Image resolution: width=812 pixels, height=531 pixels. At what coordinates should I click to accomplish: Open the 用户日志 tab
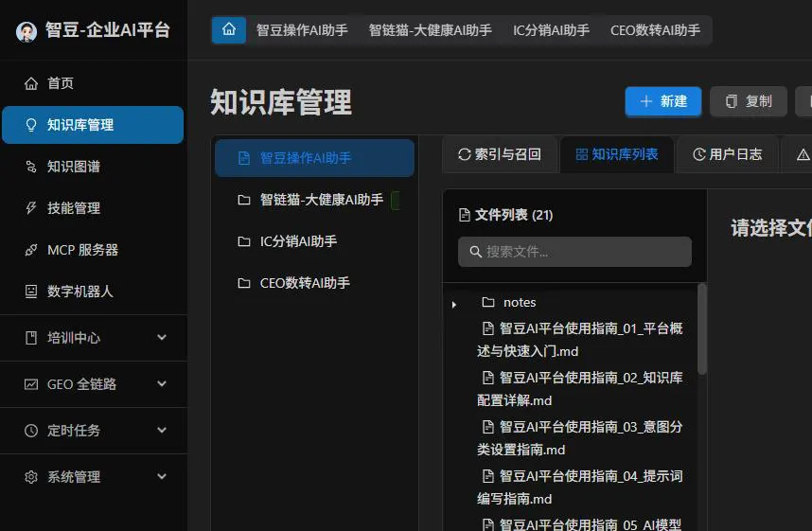point(728,154)
